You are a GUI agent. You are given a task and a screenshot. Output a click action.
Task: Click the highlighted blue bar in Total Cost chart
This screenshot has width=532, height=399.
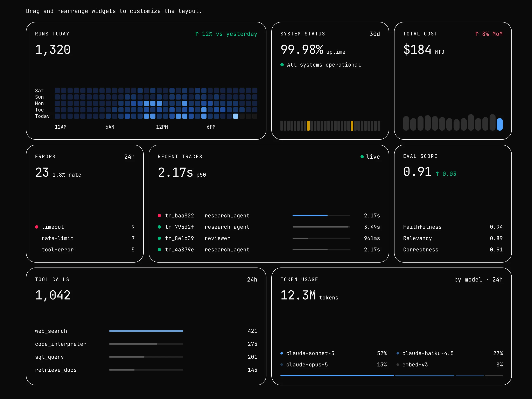coord(499,124)
